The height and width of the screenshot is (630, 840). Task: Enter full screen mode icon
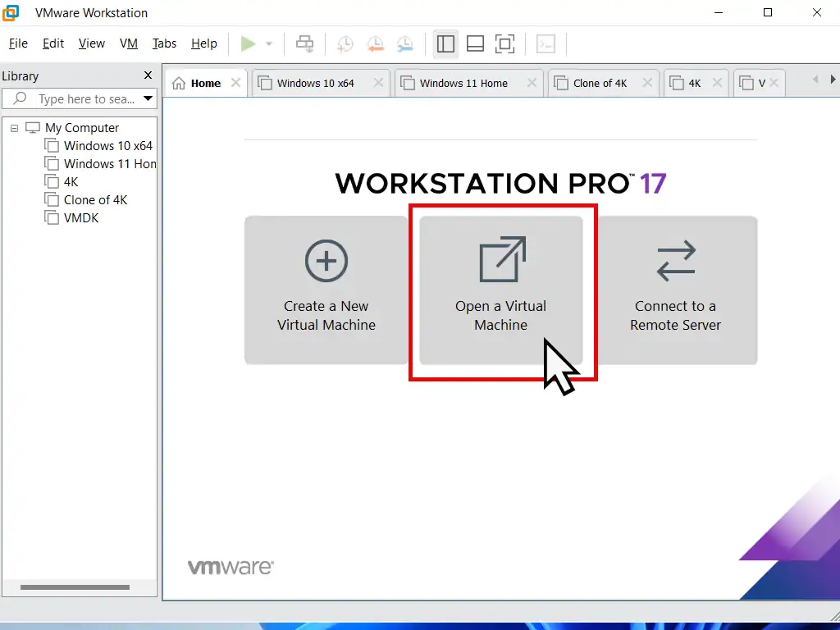point(504,44)
